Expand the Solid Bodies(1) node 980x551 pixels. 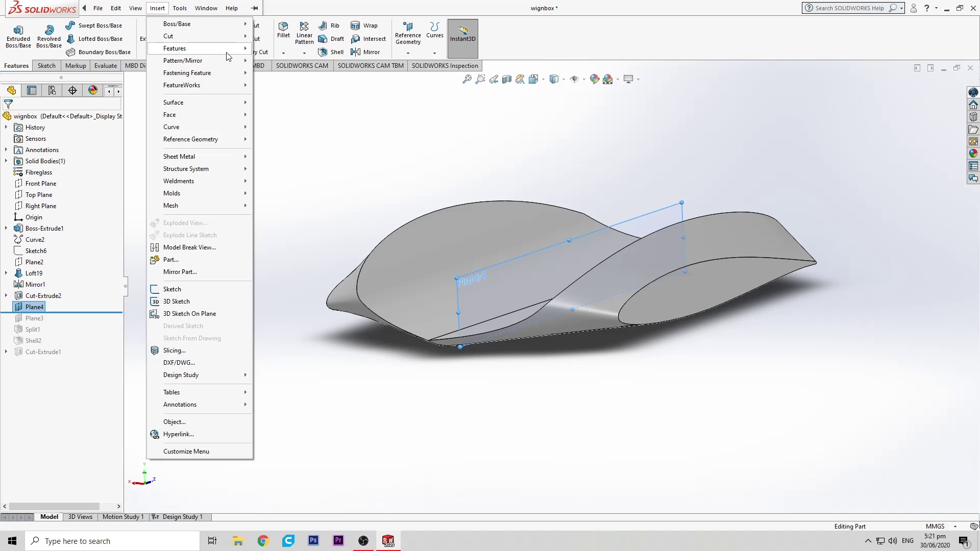pyautogui.click(x=6, y=161)
